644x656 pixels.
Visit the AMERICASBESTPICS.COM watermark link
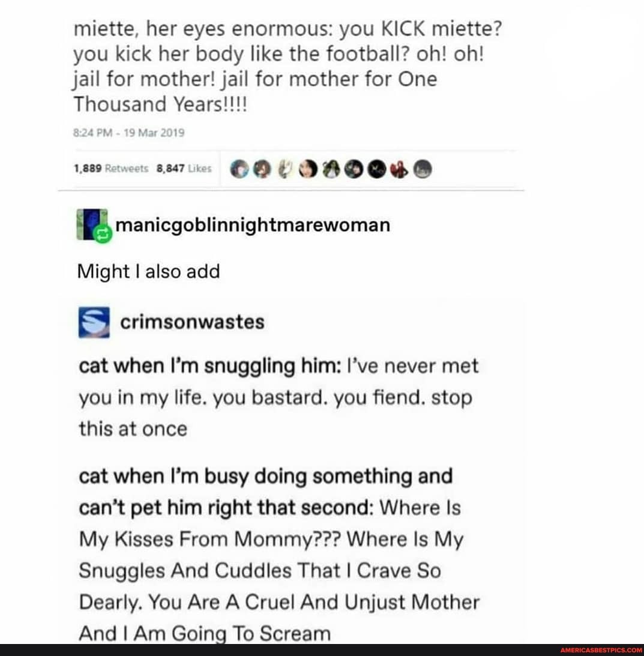(x=600, y=650)
